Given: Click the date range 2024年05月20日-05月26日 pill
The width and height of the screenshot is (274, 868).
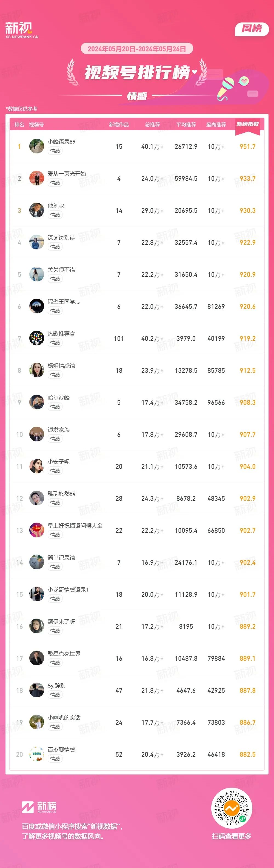Looking at the screenshot, I should pyautogui.click(x=137, y=49).
